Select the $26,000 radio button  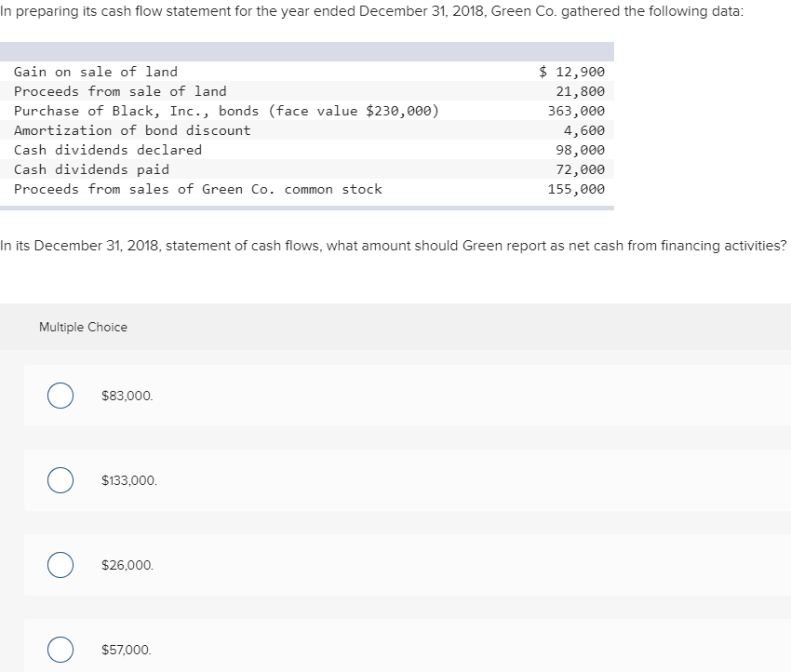click(60, 564)
